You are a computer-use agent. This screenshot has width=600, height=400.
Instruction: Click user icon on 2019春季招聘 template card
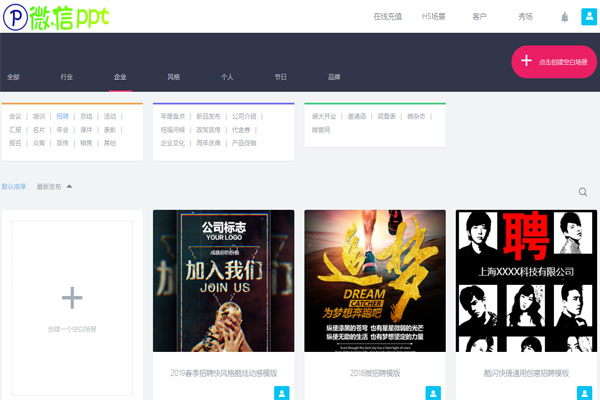(x=282, y=393)
